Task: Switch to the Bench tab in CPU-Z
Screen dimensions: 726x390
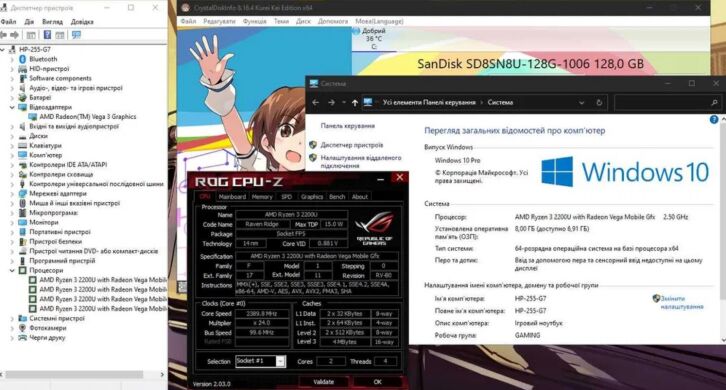Action: [337, 197]
